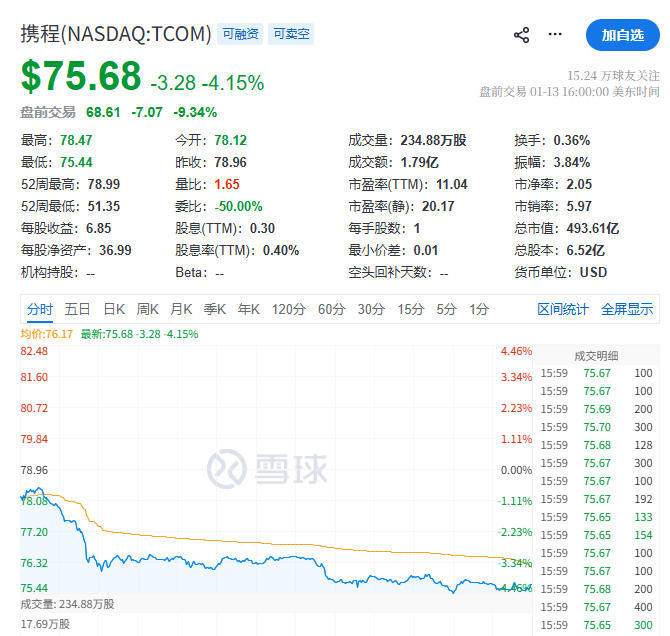Click the trade volume 400 entry
The width and height of the screenshot is (670, 636).
[x=643, y=607]
